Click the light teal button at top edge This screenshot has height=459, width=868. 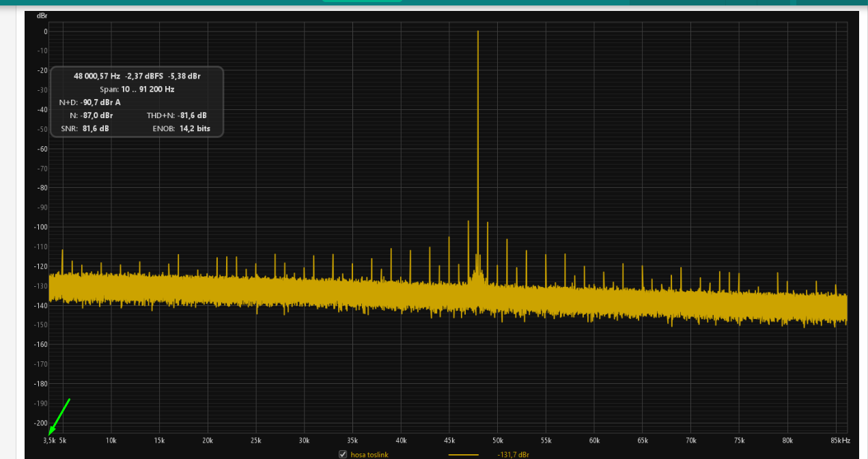click(x=362, y=1)
